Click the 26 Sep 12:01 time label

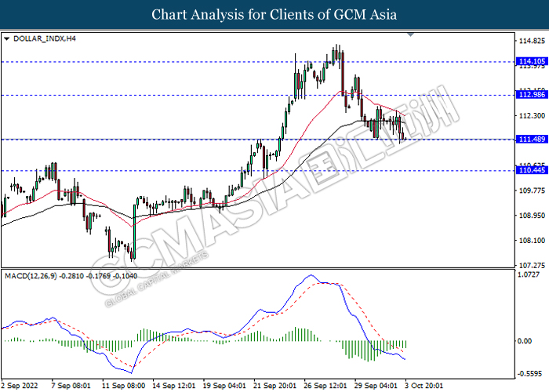(325, 386)
